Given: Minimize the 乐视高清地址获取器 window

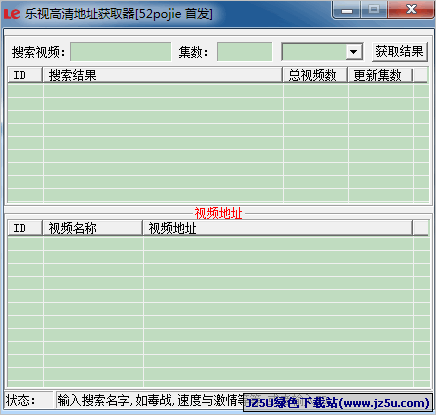Looking at the screenshot, I should point(347,10).
